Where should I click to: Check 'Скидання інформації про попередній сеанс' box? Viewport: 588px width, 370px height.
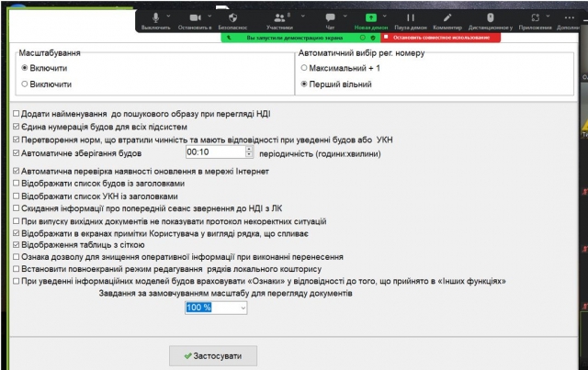(x=17, y=208)
